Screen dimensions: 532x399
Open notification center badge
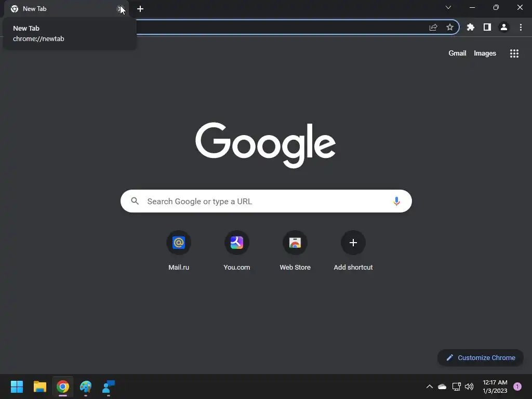517,387
